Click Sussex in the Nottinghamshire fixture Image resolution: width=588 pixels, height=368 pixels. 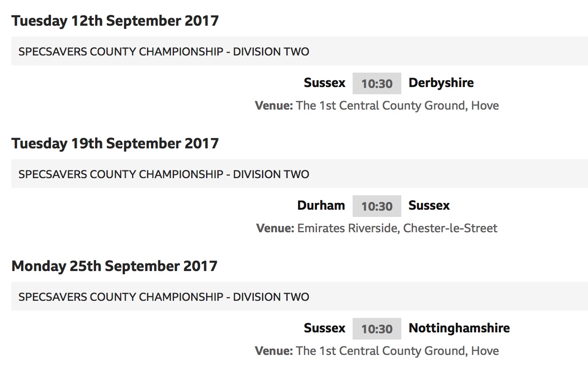[x=324, y=328]
